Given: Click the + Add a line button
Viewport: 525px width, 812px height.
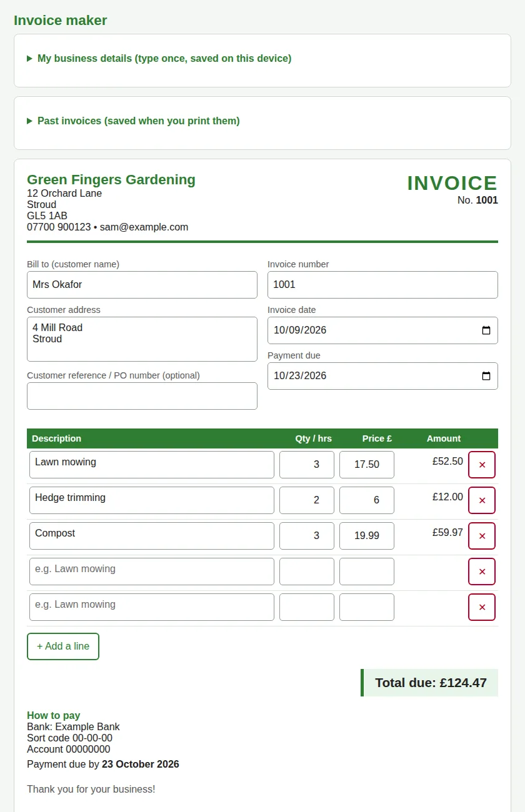Looking at the screenshot, I should pos(63,646).
